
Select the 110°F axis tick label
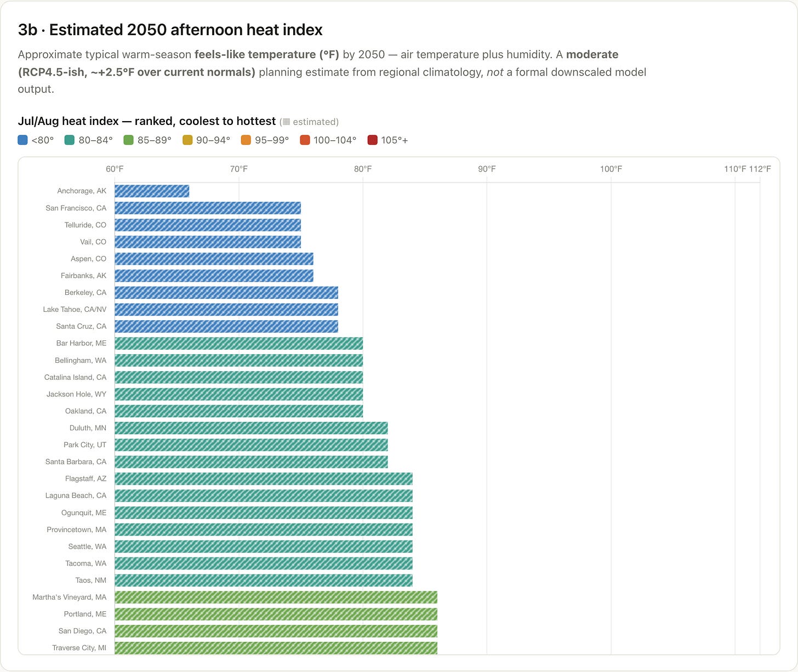[735, 169]
